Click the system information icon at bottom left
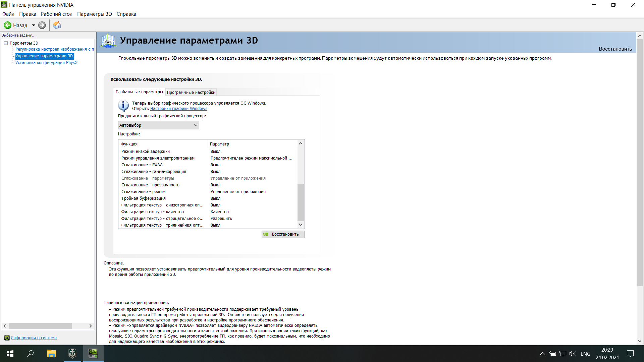The width and height of the screenshot is (644, 362). (x=7, y=338)
